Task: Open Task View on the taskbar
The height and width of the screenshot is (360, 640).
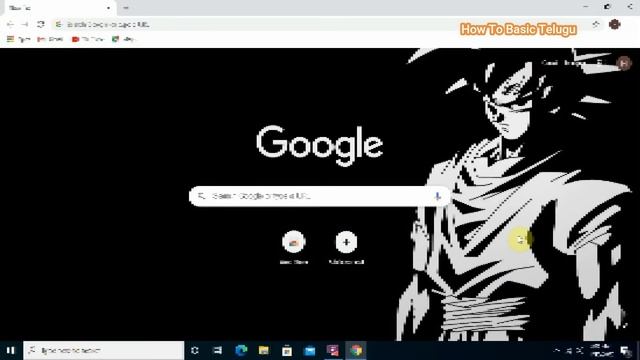Action: click(x=218, y=350)
